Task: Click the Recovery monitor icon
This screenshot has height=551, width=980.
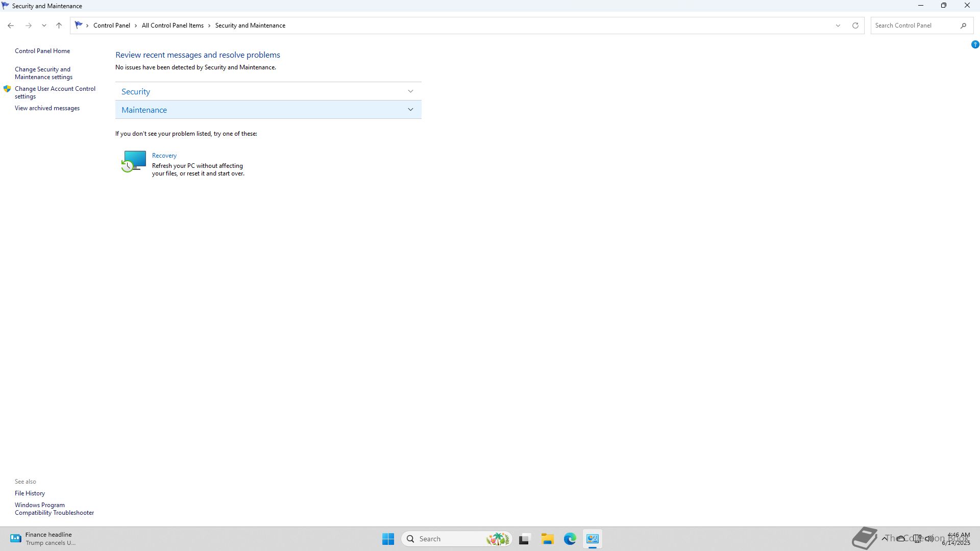Action: click(x=134, y=161)
